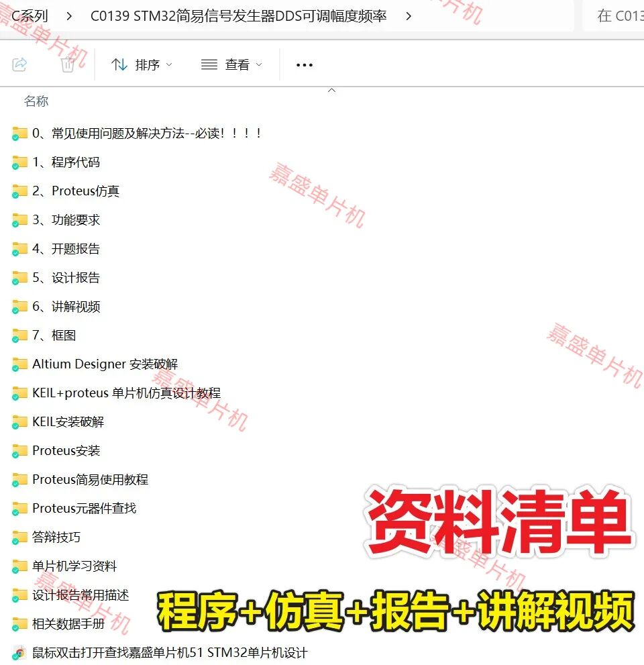The width and height of the screenshot is (644, 665).
Task: Open the 查看 view dropdown
Action: [231, 65]
